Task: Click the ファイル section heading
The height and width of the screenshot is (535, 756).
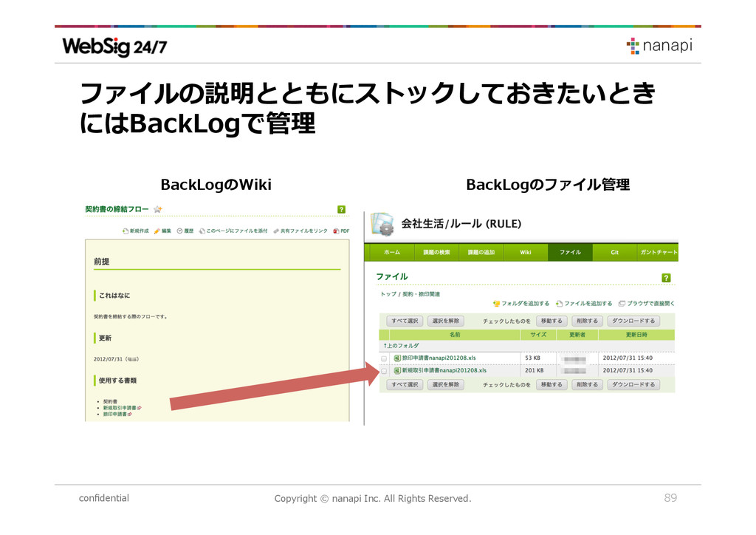Action: coord(392,277)
